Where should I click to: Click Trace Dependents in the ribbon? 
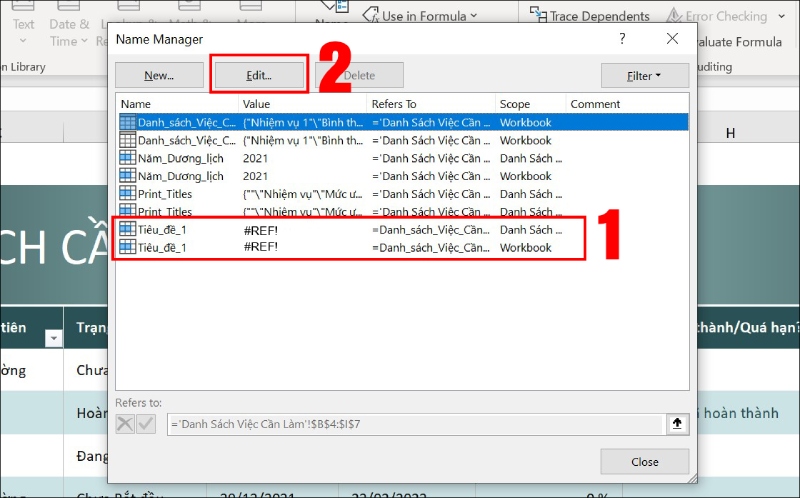pos(590,16)
